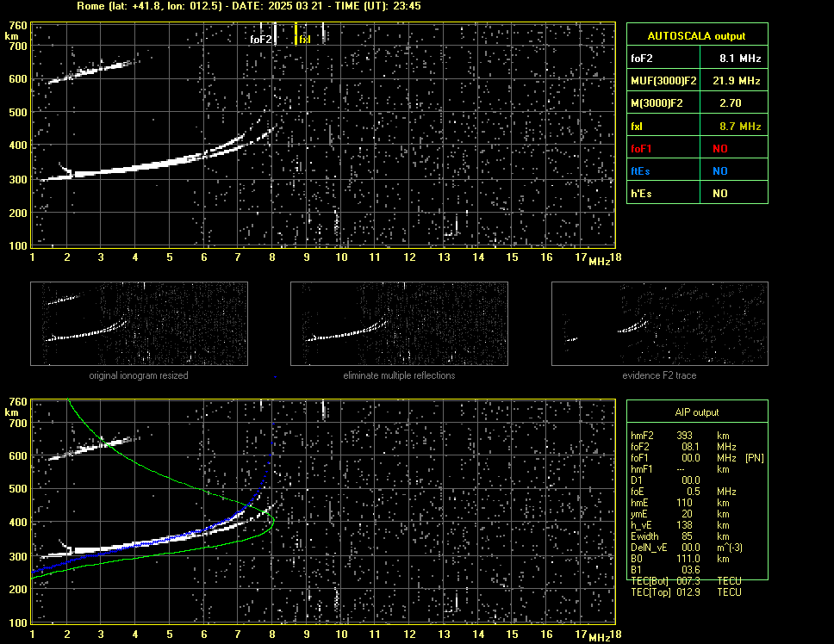Select the B1 value '03.6'
The image size is (834, 644).
click(x=690, y=570)
